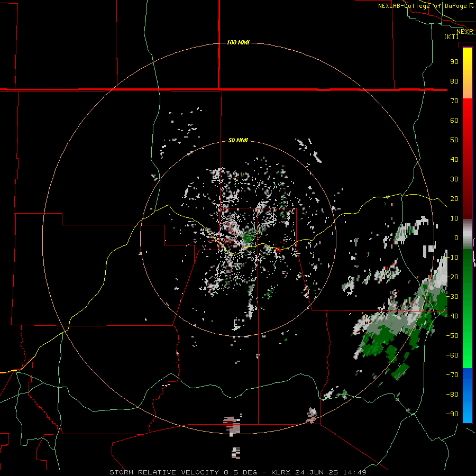Click the -60 value on the velocity scale
Viewport: 476px width, 476px height.
pos(452,355)
